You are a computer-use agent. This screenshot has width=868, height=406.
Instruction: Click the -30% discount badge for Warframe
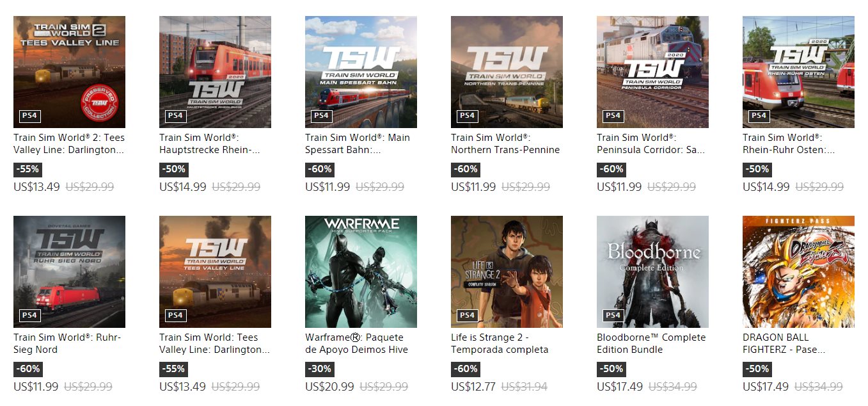point(320,369)
